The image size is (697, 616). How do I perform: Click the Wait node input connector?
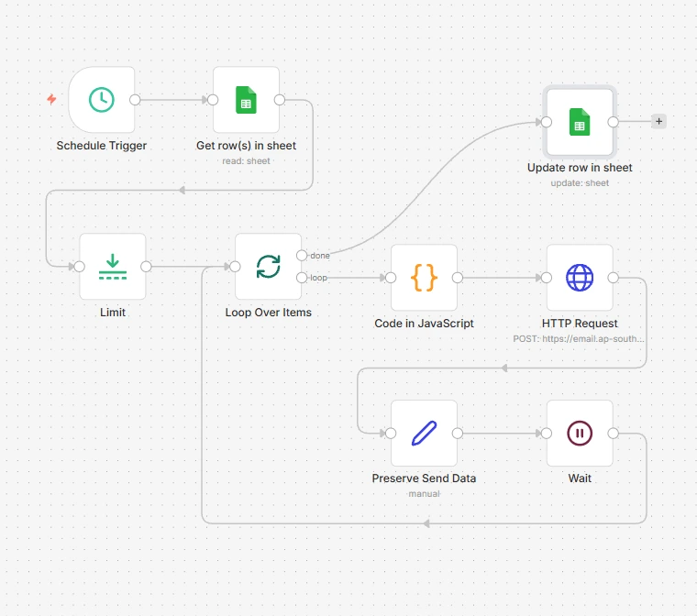pos(547,434)
